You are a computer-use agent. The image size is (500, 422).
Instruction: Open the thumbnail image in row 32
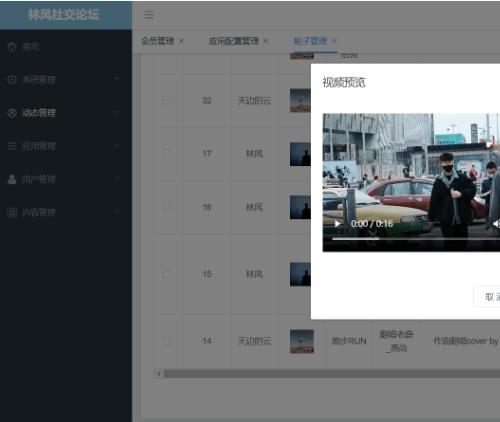click(x=300, y=100)
